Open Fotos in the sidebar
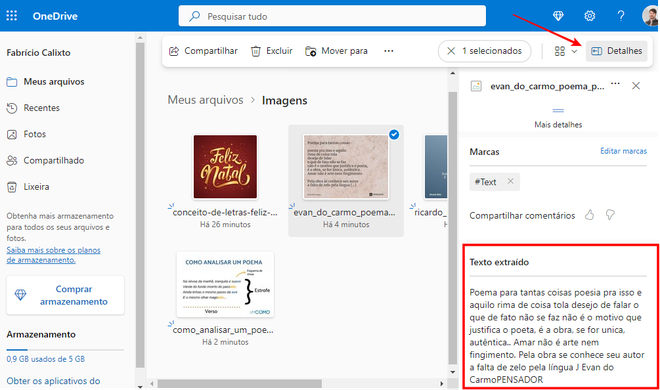This screenshot has height=390, width=660. click(x=35, y=134)
